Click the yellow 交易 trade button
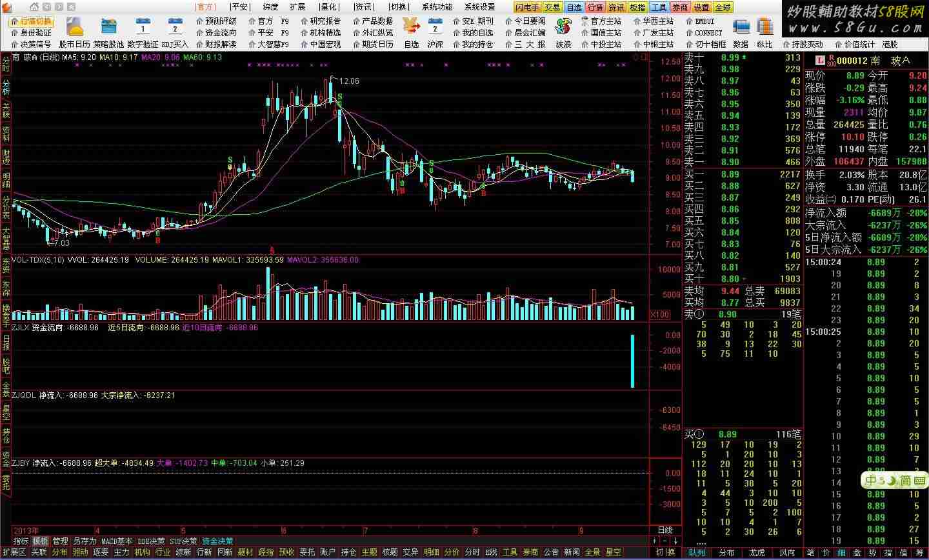The height and width of the screenshot is (560, 929). click(x=552, y=7)
